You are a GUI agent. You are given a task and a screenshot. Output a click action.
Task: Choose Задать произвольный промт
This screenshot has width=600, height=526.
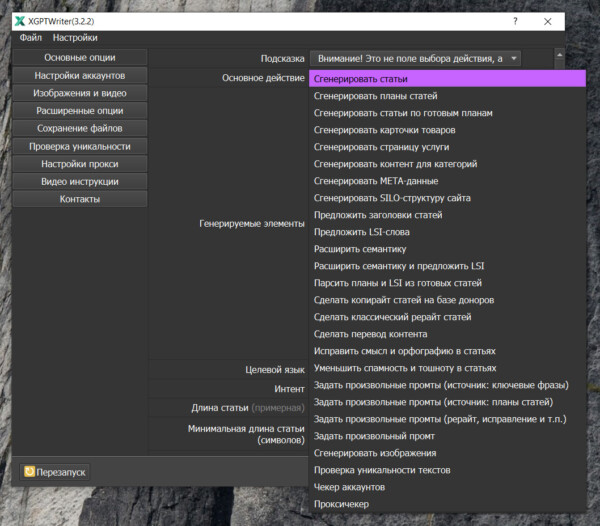tap(447, 436)
